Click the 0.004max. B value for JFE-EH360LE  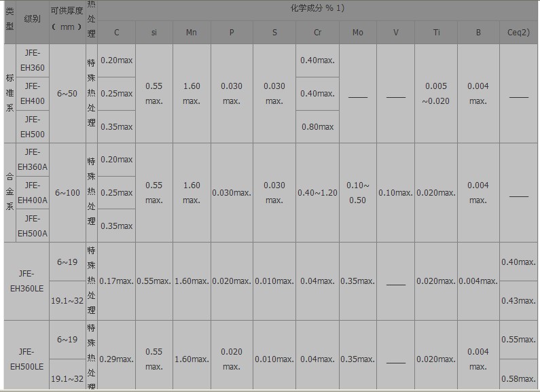478,281
